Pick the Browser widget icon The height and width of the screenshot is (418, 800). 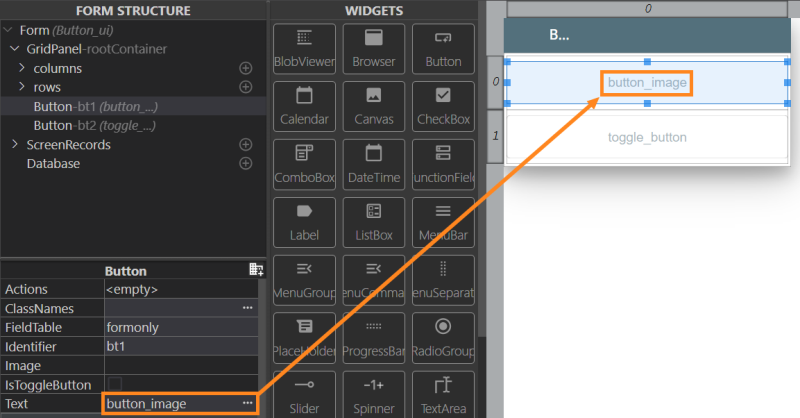tap(373, 49)
